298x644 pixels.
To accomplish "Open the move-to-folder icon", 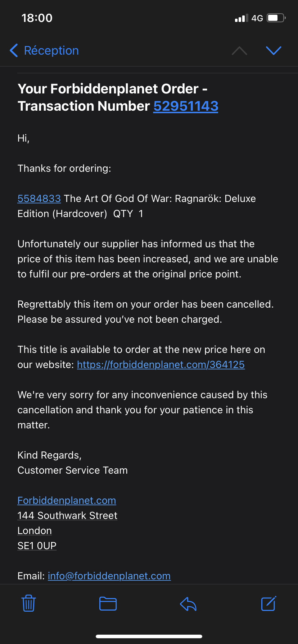I will [108, 603].
